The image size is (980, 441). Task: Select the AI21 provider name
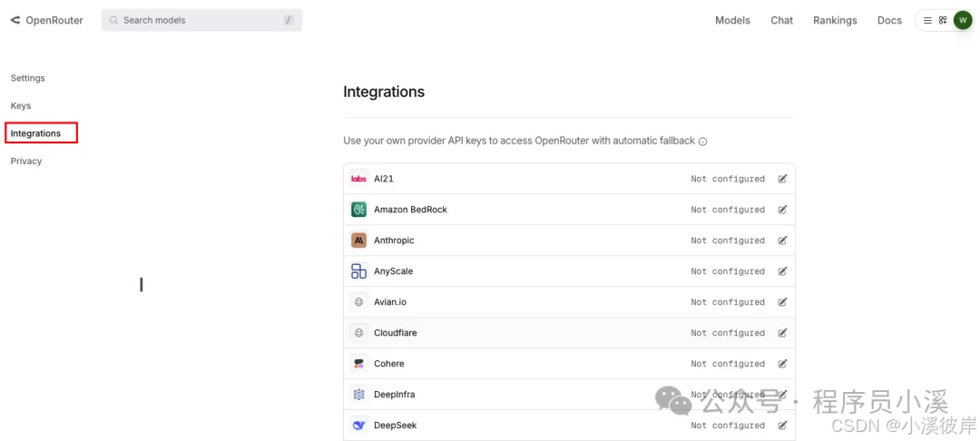coord(384,179)
